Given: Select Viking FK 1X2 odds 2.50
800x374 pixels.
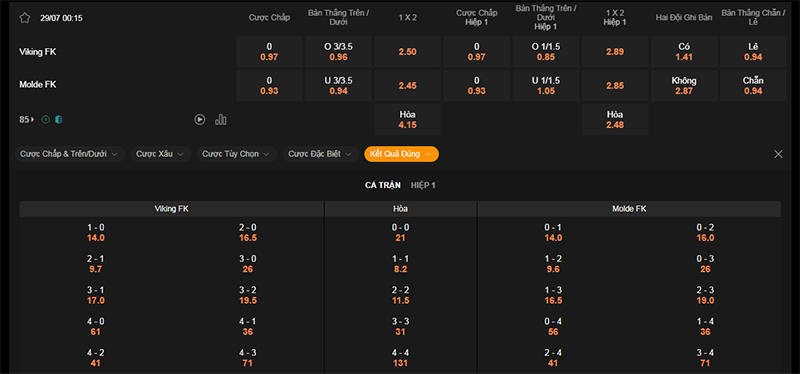Looking at the screenshot, I should point(408,52).
